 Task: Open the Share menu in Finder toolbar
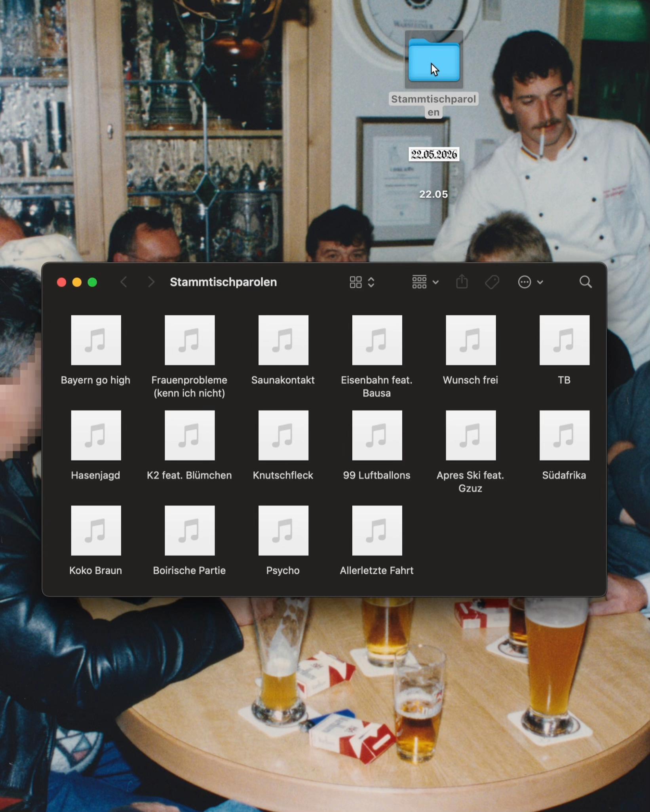point(462,282)
